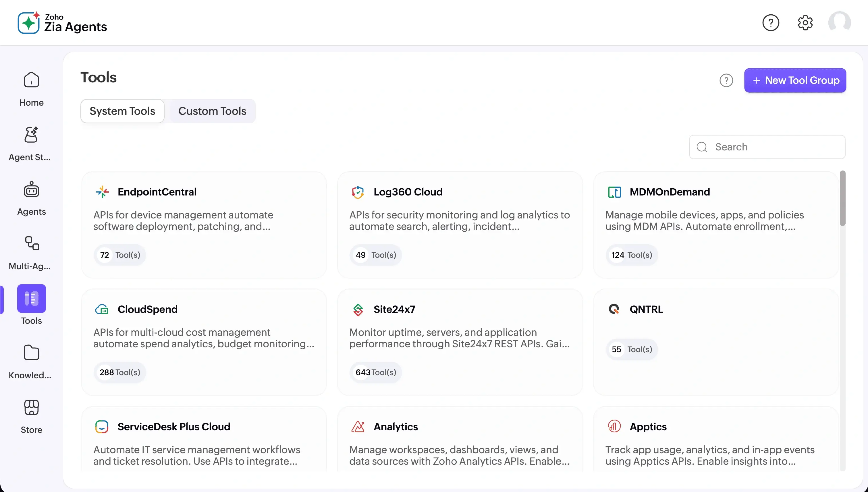Click in the Search tools field
The width and height of the screenshot is (868, 492).
tap(767, 147)
